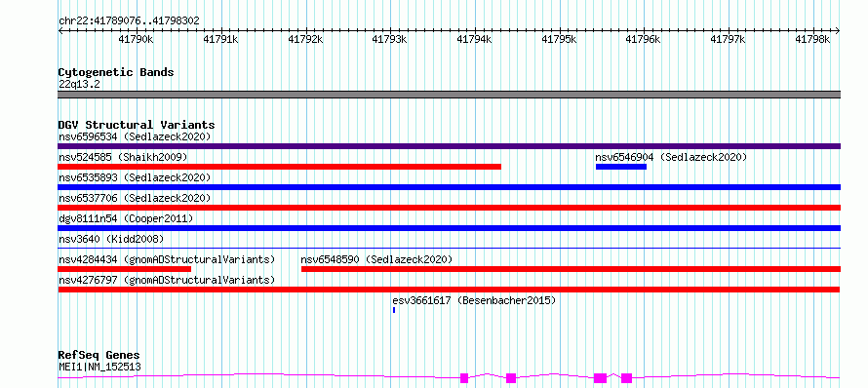This screenshot has width=868, height=388.
Task: Select the dark purple nsv6596534 variant bar
Action: tap(449, 146)
